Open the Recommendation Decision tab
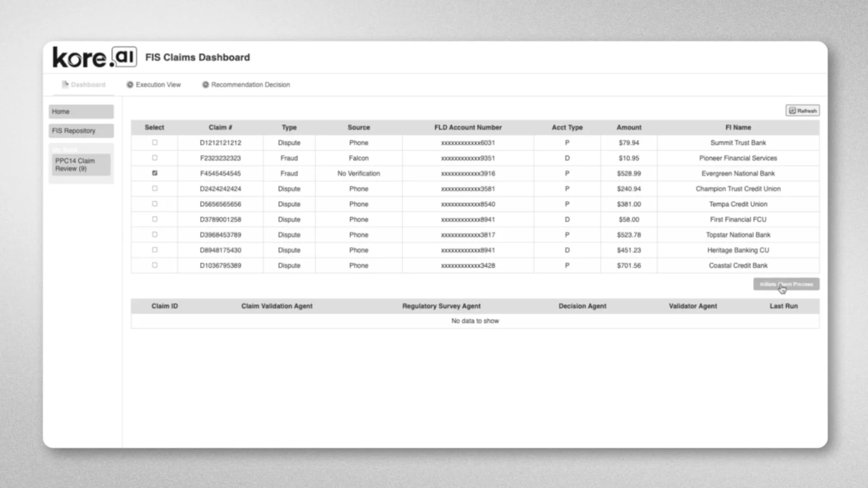 tap(246, 85)
